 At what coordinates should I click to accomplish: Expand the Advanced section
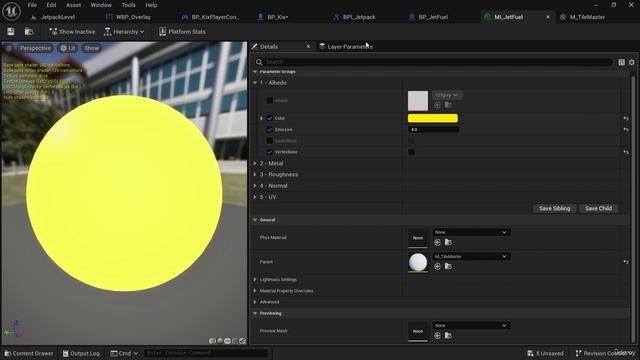[255, 302]
